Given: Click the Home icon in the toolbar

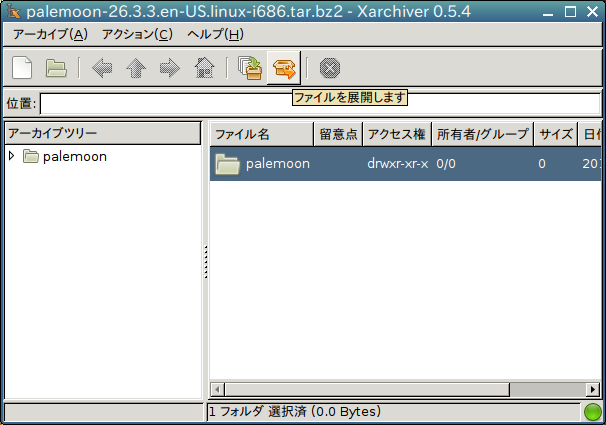Looking at the screenshot, I should 204,68.
